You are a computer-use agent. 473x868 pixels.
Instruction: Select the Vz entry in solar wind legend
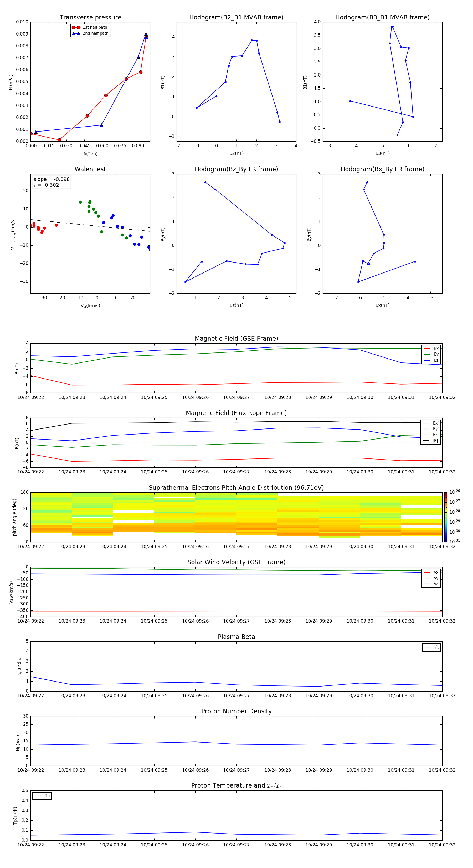[x=431, y=584]
